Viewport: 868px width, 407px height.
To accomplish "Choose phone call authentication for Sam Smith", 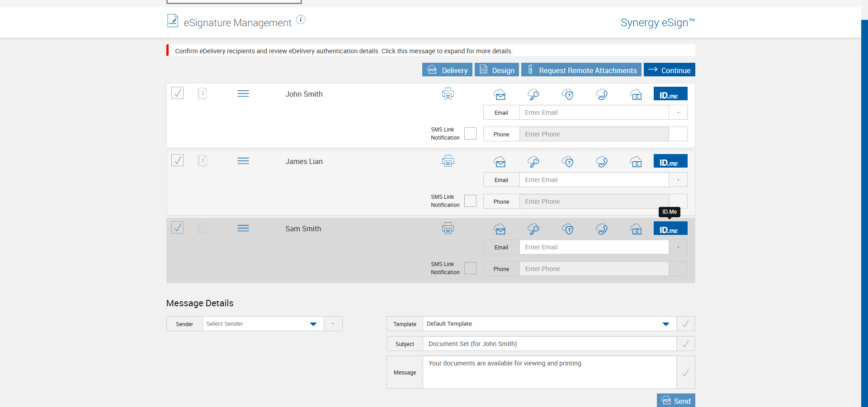I will [x=602, y=229].
